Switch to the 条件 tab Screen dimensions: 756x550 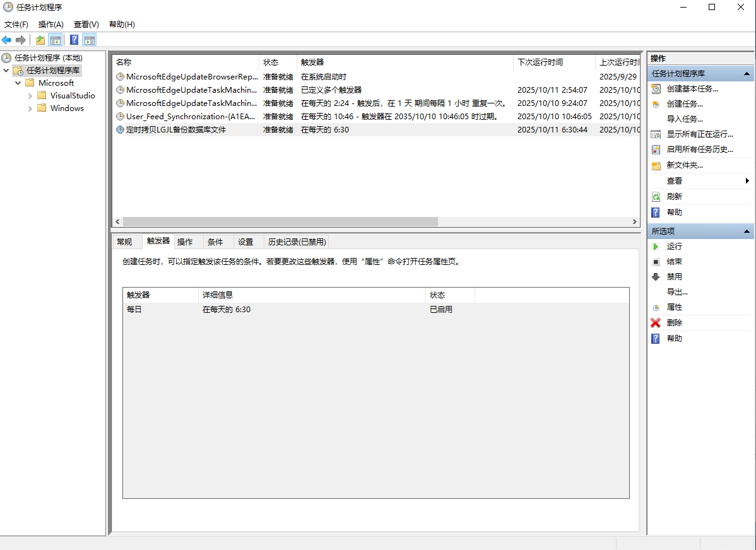(215, 242)
